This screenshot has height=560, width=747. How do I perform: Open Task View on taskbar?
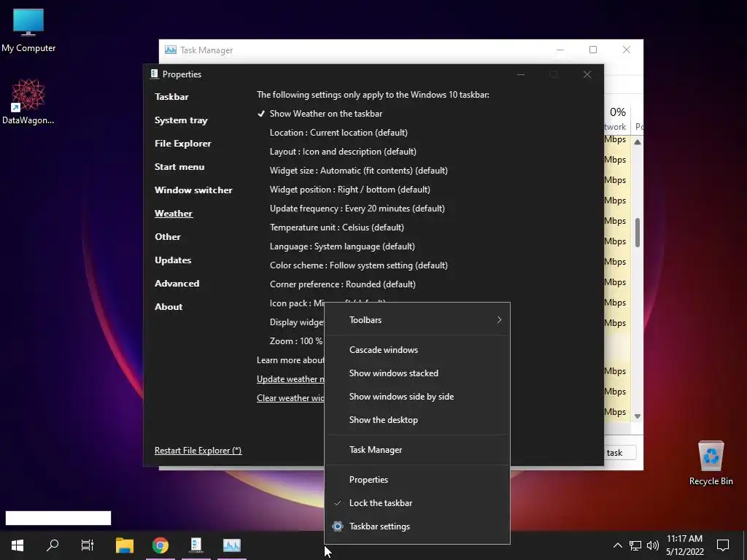(x=88, y=545)
